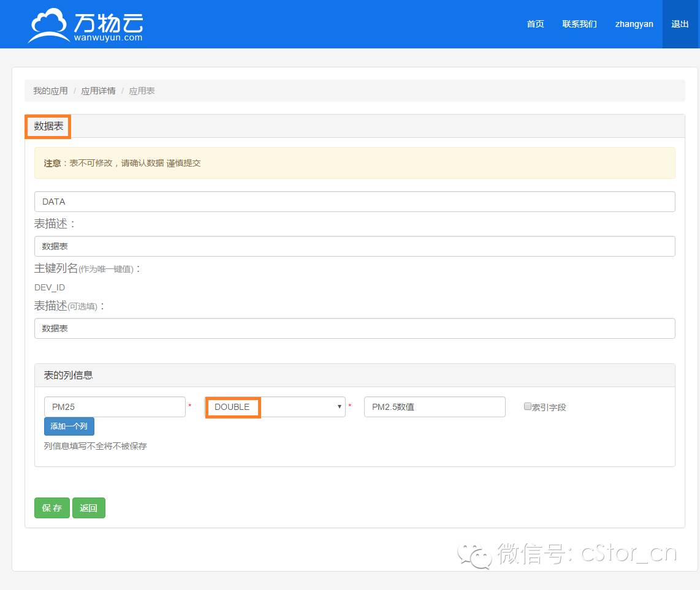Focus the table name field containing DATA

coord(354,202)
